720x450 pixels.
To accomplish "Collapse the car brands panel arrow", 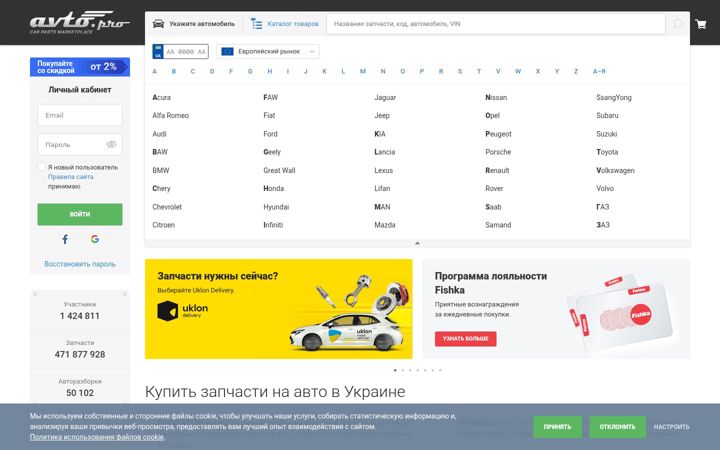I will (417, 243).
